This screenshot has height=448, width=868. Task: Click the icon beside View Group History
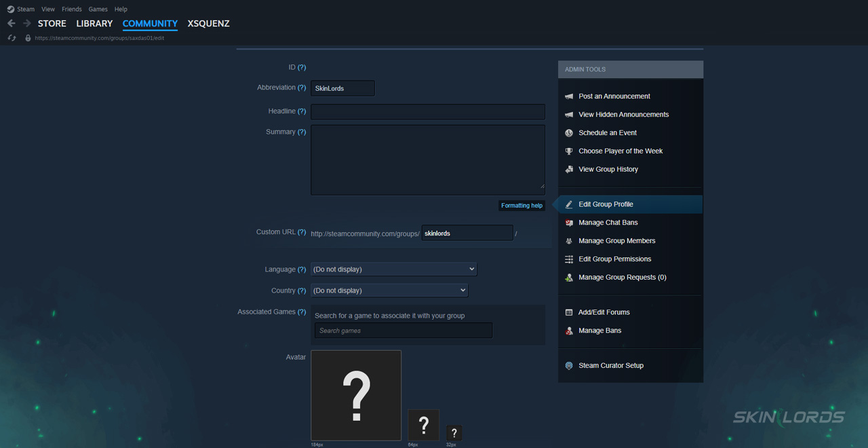[569, 170]
